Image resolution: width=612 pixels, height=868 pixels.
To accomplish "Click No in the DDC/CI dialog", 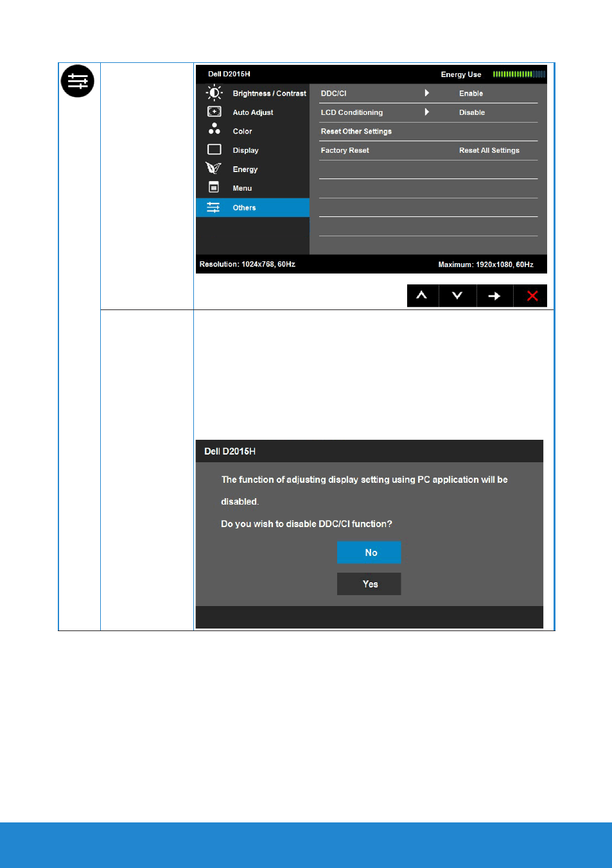I will pos(369,552).
